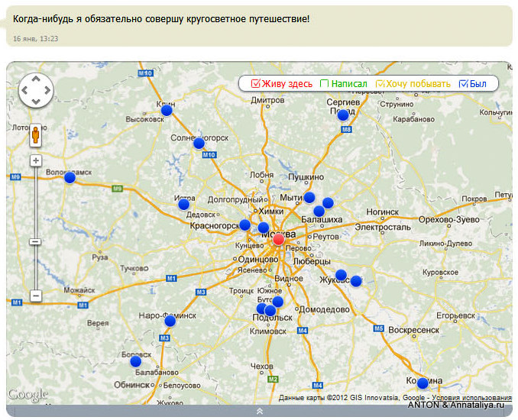518x420 pixels.
Task: Zoom out with the minus button
Action: 36,296
